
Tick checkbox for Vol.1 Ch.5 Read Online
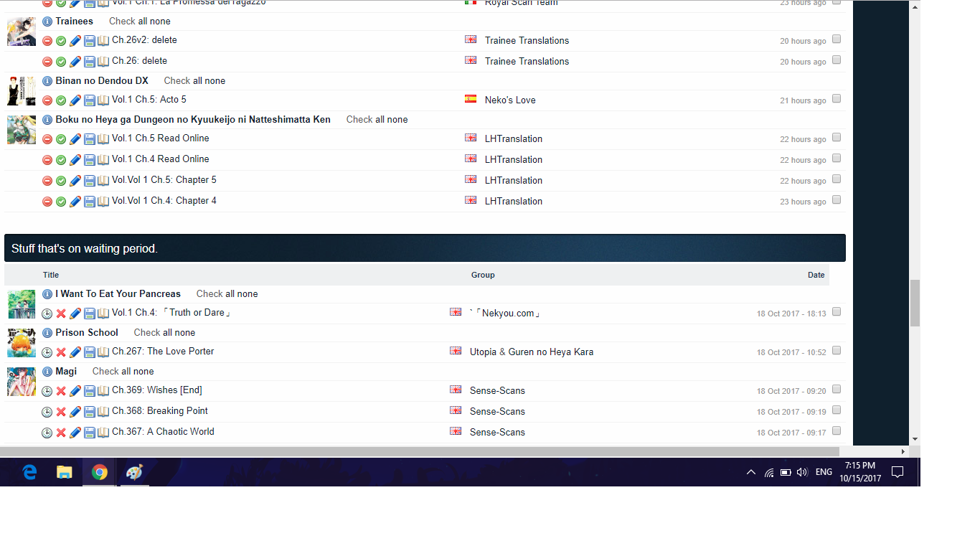click(837, 138)
